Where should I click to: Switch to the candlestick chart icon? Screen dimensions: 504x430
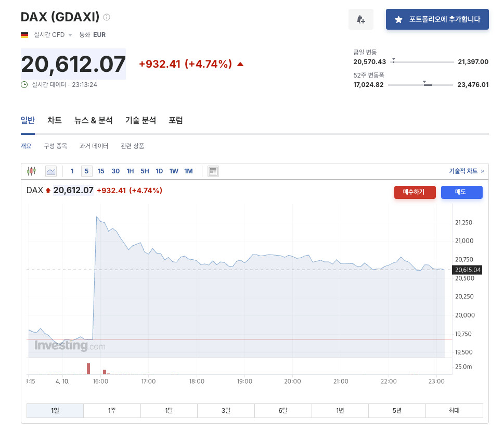[32, 171]
